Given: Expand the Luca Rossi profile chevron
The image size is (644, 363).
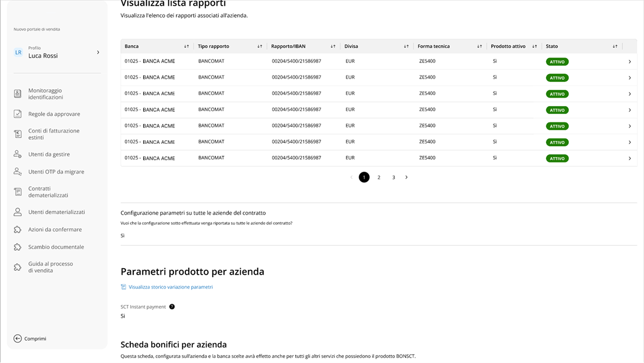Looking at the screenshot, I should [98, 52].
